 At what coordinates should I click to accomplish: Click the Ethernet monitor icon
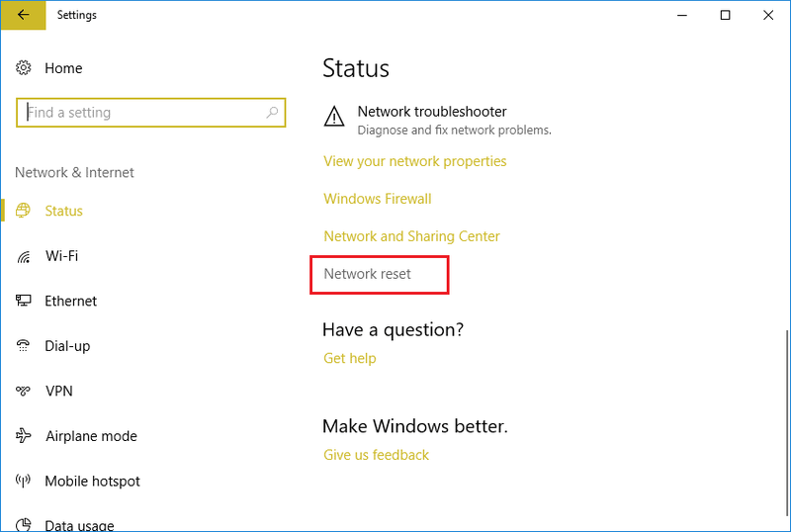24,301
